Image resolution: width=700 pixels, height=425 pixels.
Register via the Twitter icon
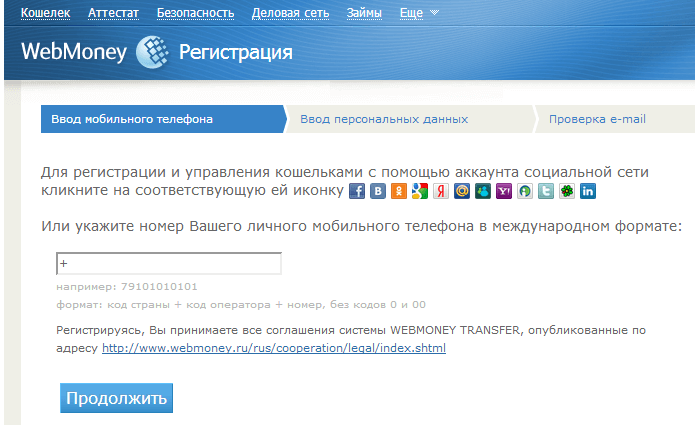(x=546, y=191)
